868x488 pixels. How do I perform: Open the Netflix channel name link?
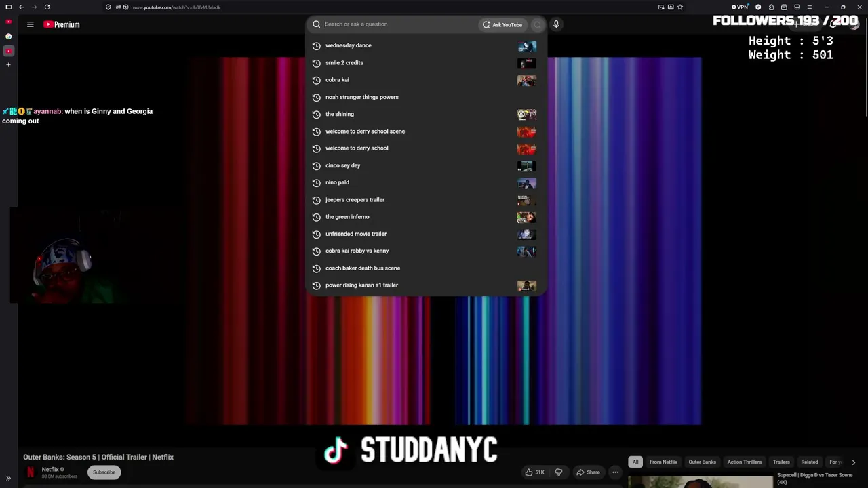tap(50, 469)
